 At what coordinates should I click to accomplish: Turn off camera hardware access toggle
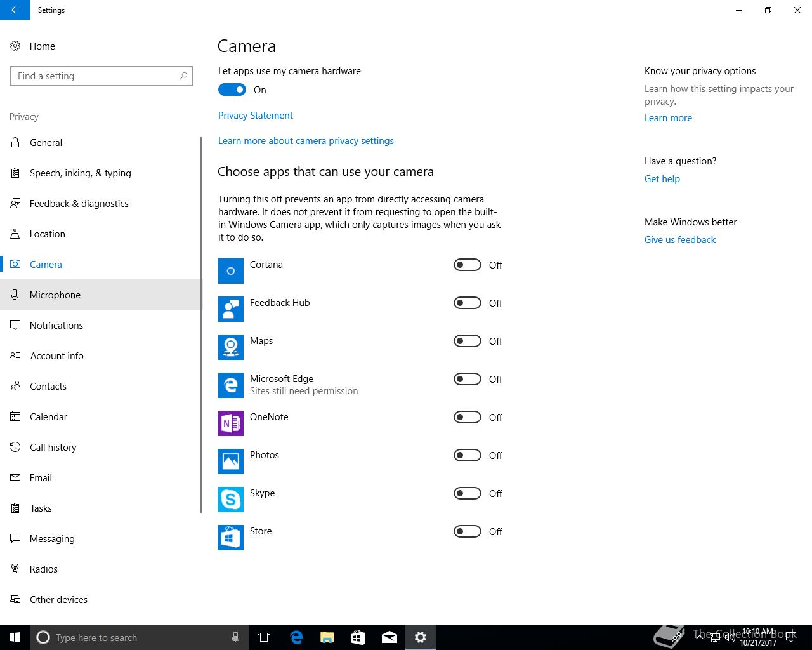tap(232, 90)
